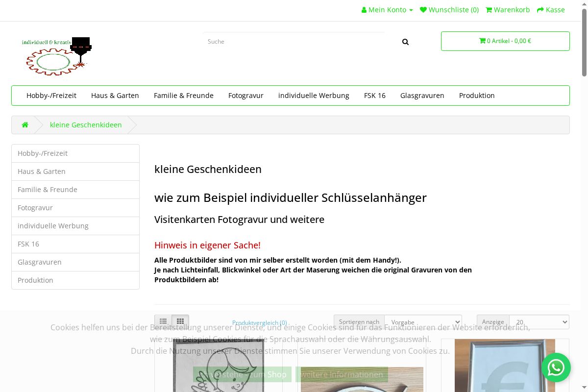Click the 'Hinweis in eigener Sache!' text

click(x=207, y=245)
